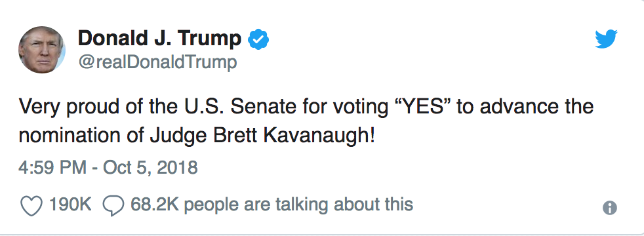Click the 68.2K conversation count
644x236 pixels.
click(154, 204)
